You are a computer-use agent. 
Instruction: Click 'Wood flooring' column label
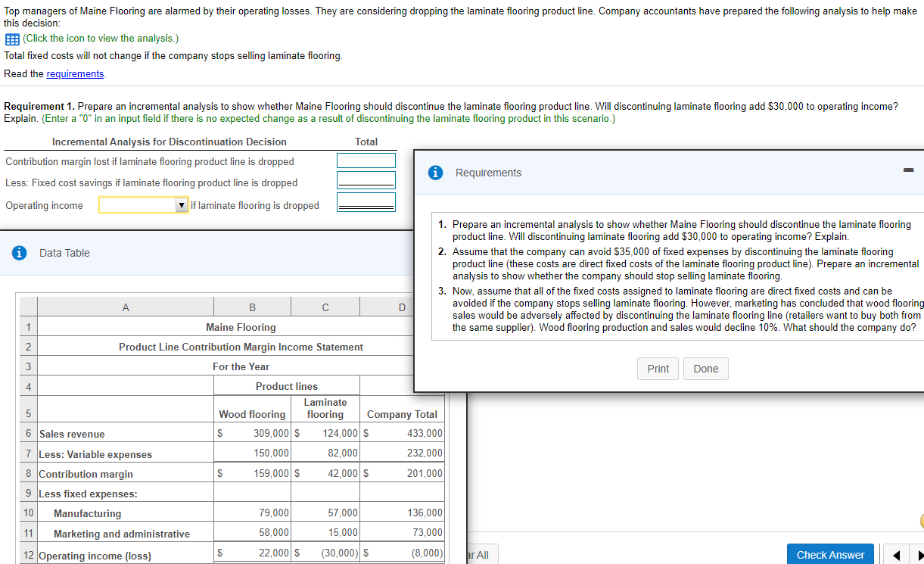[252, 414]
